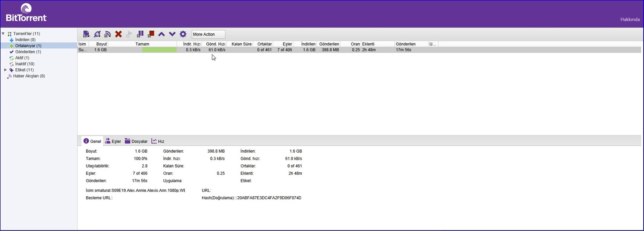Click the icon beside Torrent'ler (11)
This screenshot has height=231, width=644.
coord(10,34)
